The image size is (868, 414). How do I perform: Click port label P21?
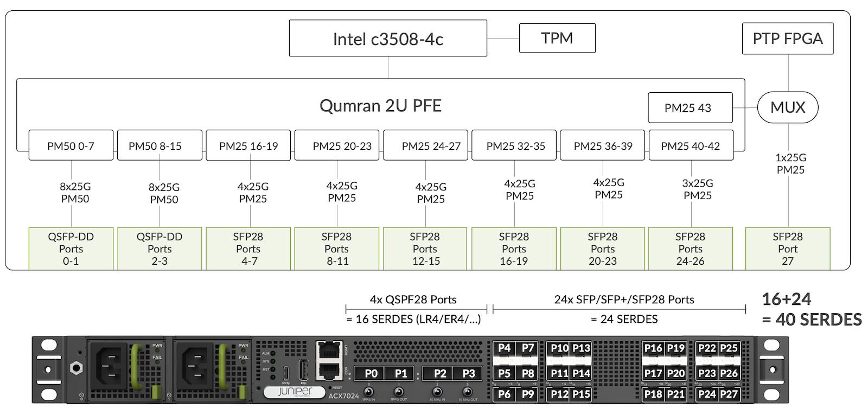click(x=675, y=394)
